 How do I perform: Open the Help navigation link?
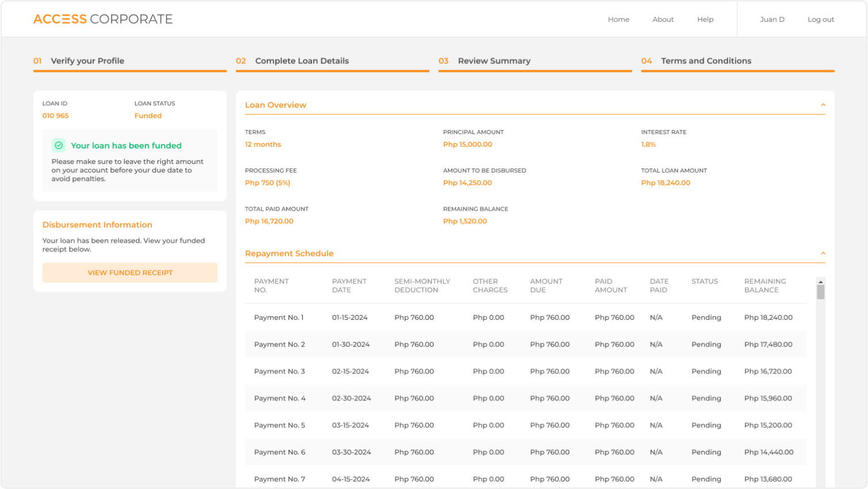coord(705,20)
